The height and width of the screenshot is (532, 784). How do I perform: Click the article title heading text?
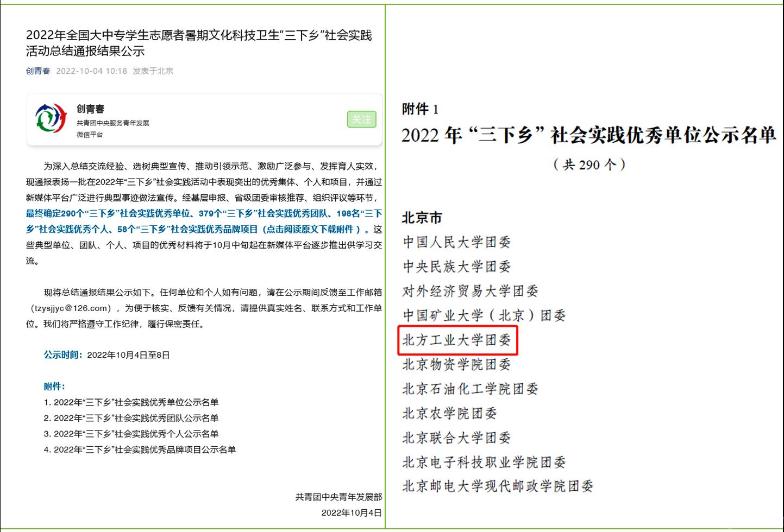tap(199, 43)
